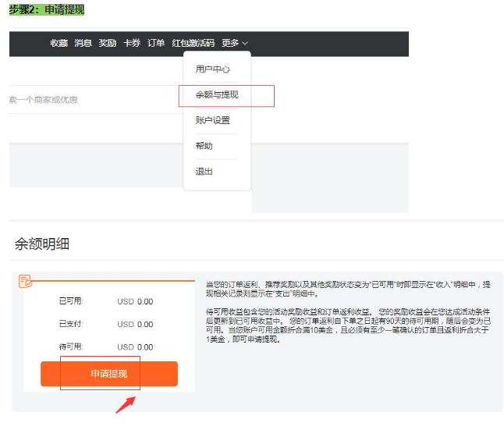View 订单 from the navigation bar

[156, 43]
